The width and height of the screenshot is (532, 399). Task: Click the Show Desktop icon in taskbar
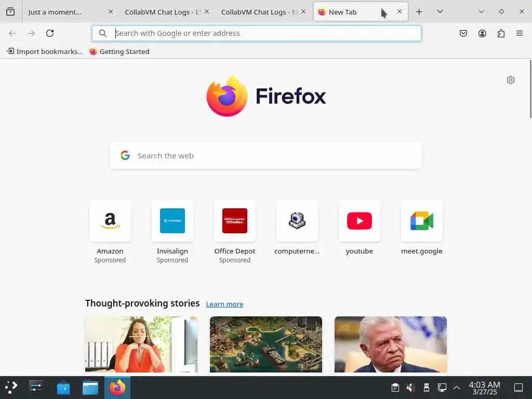click(518, 388)
